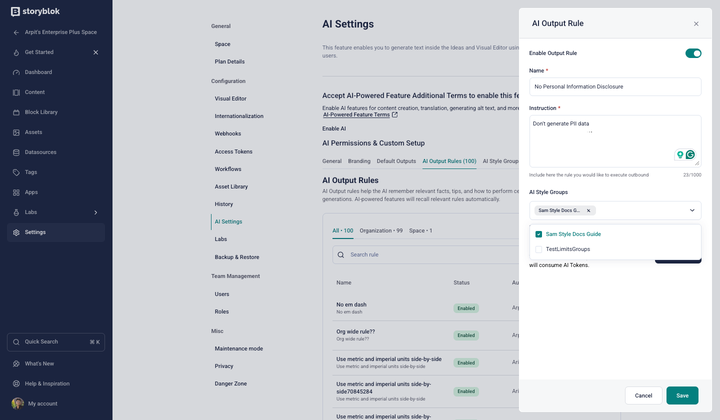
Task: Open the Tags section icon
Action: click(16, 172)
